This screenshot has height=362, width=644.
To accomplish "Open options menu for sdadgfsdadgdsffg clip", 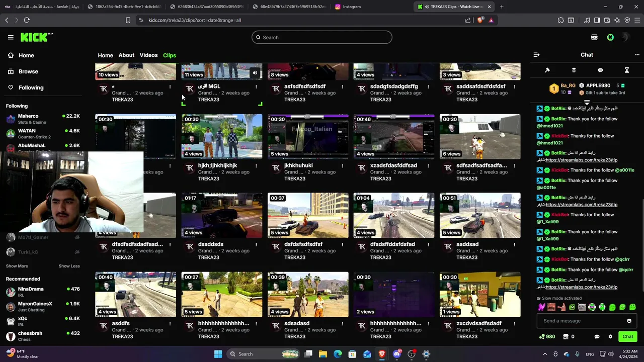I will [x=428, y=86].
